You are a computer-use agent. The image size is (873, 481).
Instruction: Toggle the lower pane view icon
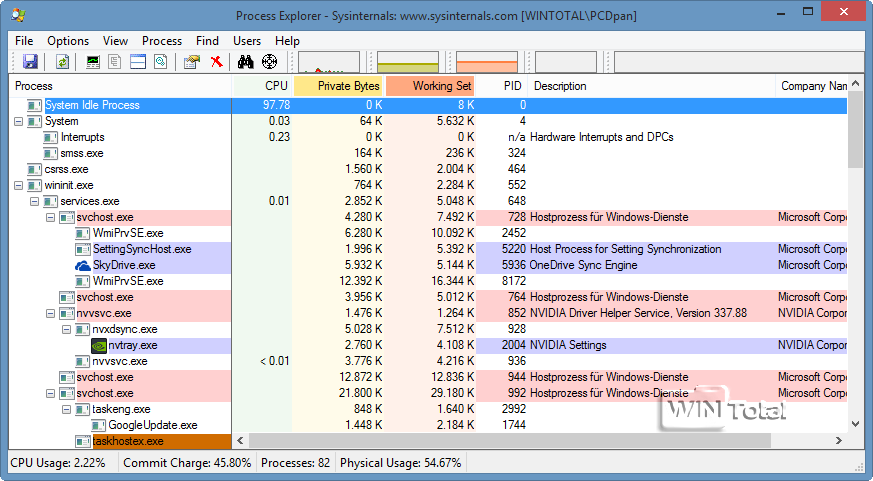click(138, 62)
